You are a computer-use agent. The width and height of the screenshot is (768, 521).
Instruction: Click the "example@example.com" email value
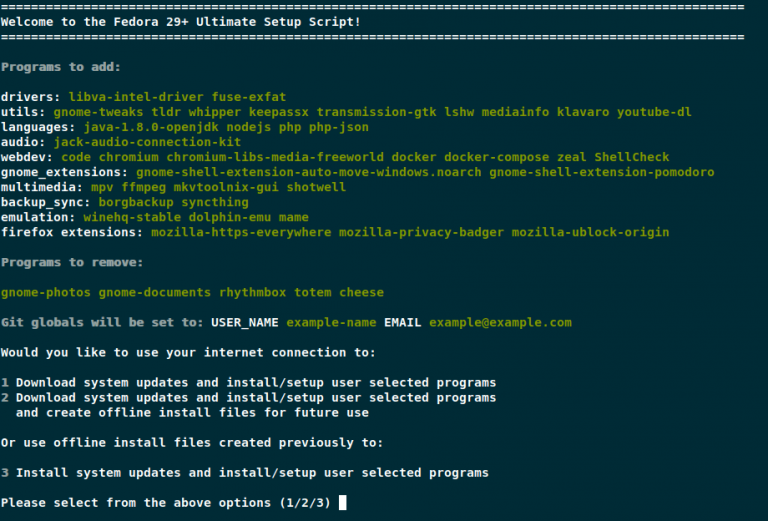(500, 322)
